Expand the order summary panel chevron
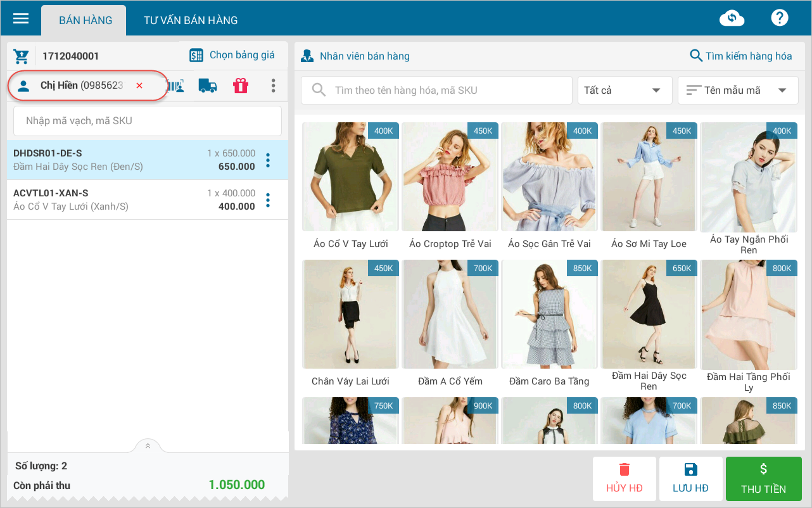The height and width of the screenshot is (508, 812). point(148,446)
